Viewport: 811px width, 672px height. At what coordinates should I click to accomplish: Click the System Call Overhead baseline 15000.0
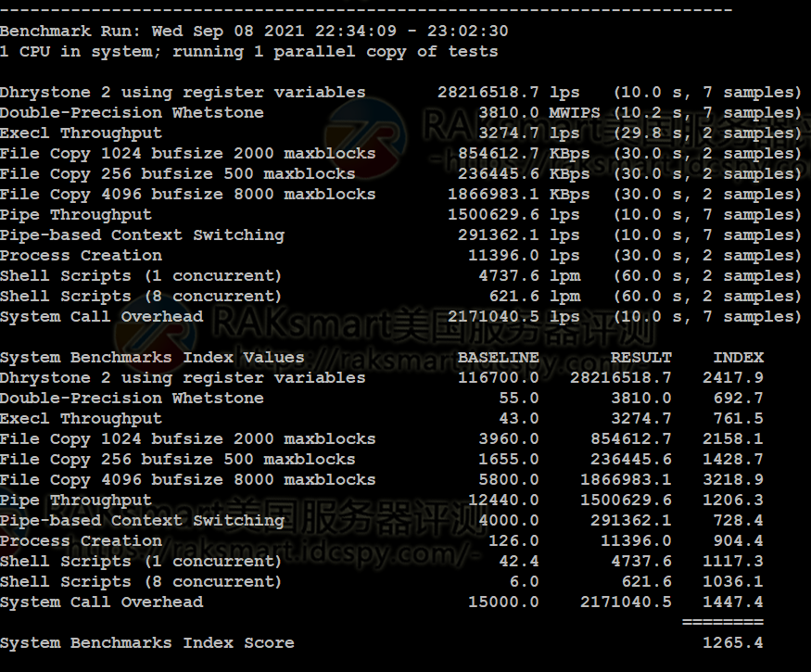pos(503,602)
